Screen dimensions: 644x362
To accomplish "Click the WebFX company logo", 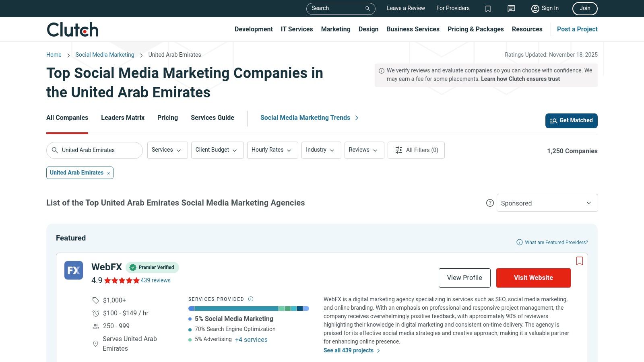I will [x=74, y=270].
